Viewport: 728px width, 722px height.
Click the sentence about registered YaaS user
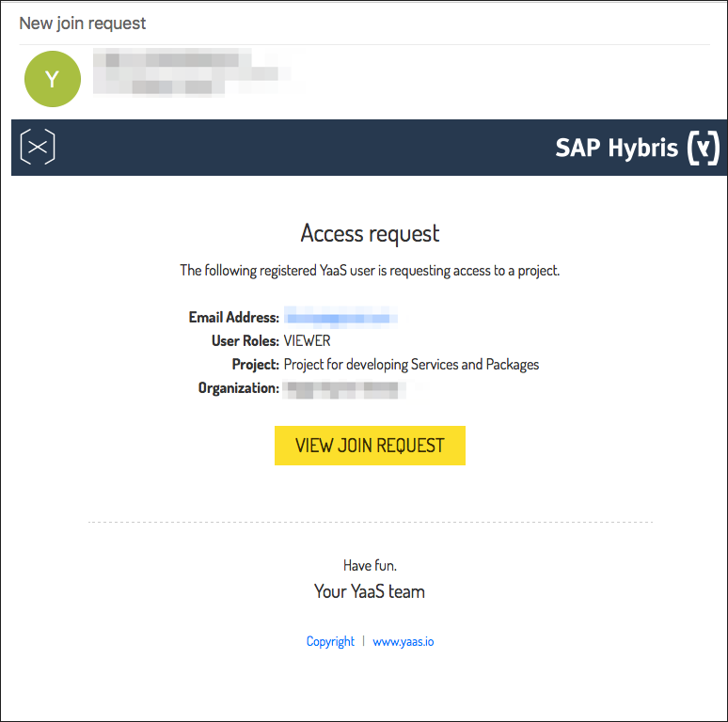370,271
